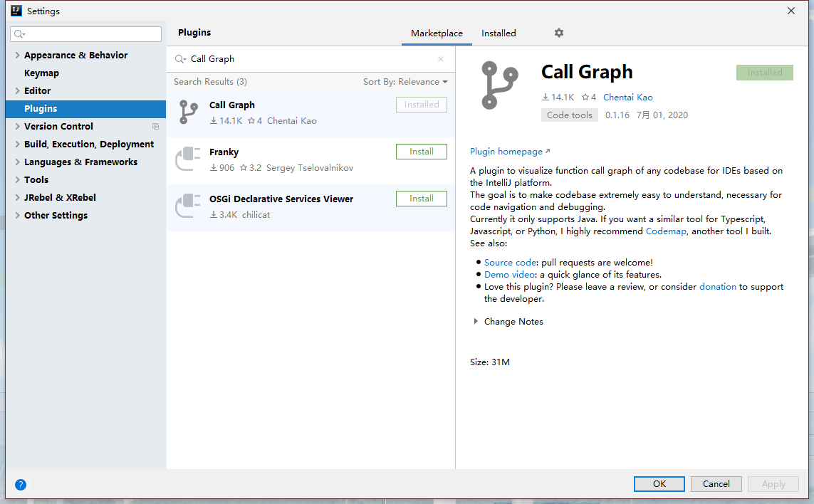Click the large Call Graph logo in details
814x504 pixels.
(x=499, y=85)
